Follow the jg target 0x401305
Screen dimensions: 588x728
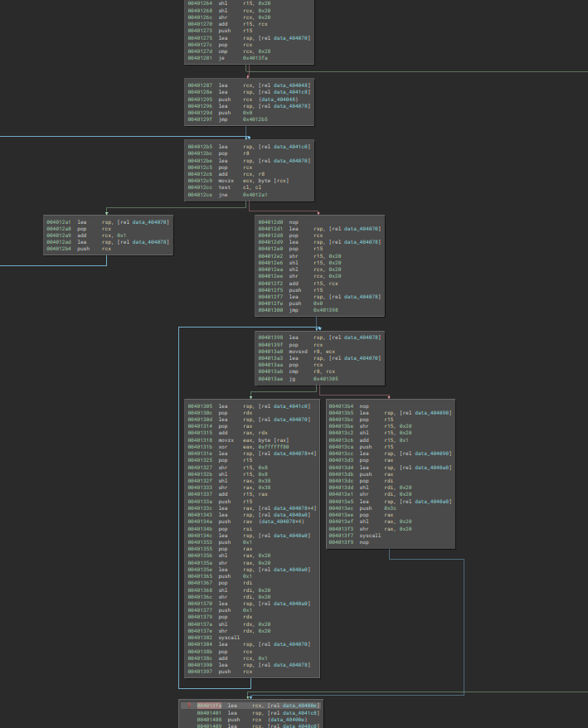click(325, 378)
